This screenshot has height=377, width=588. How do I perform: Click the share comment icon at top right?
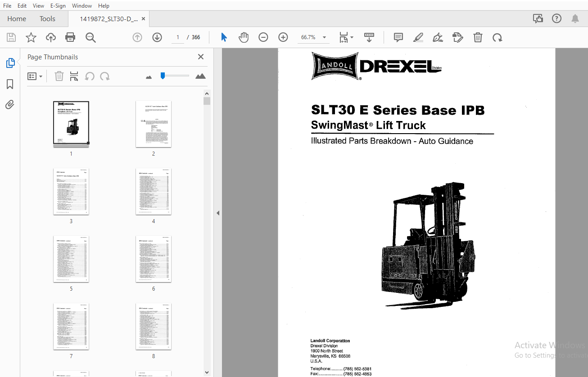[538, 18]
